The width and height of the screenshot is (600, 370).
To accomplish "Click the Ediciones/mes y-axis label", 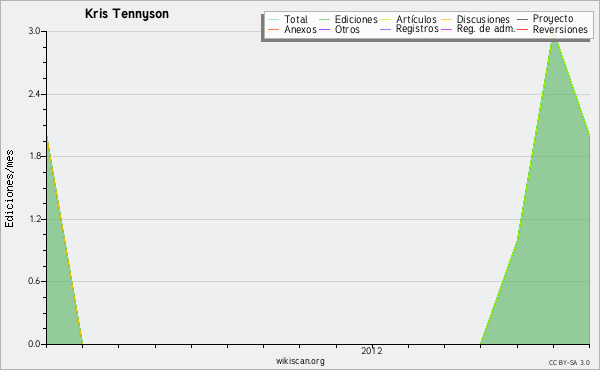I will [9, 188].
